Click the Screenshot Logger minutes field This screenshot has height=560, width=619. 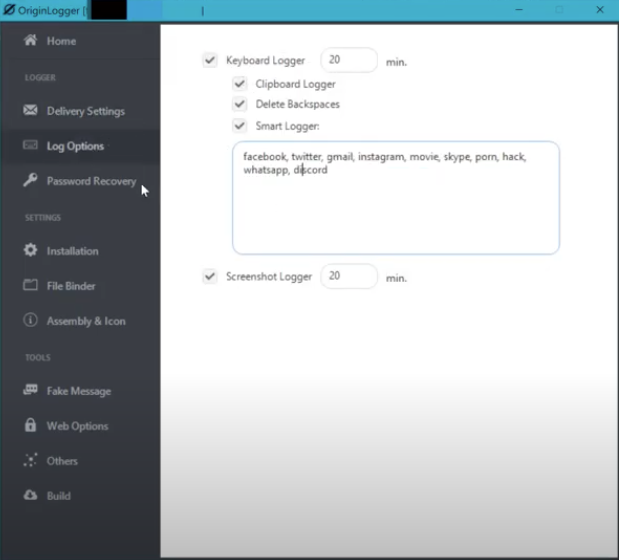click(349, 276)
